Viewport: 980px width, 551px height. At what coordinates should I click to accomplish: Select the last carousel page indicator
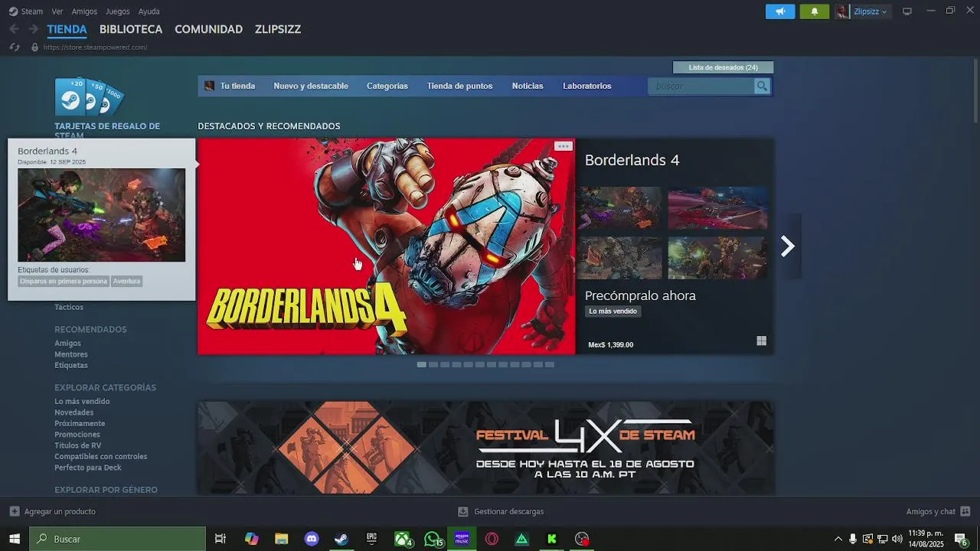click(549, 365)
